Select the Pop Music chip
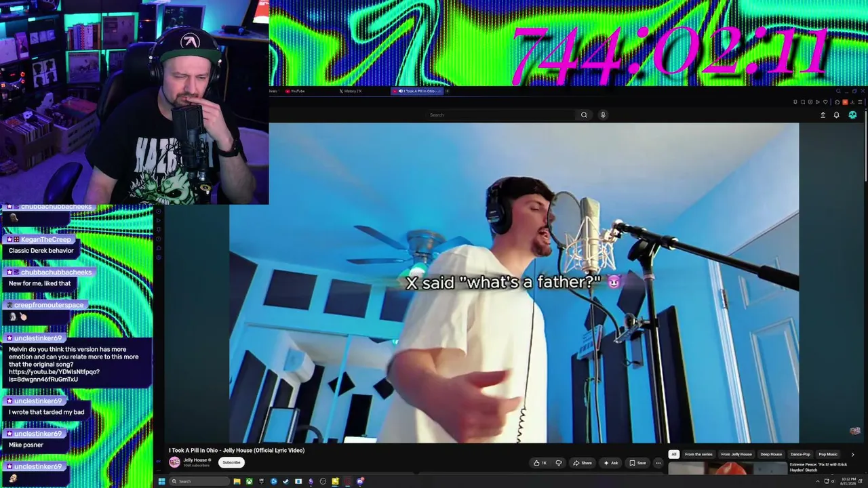Viewport: 868px width, 488px height. [x=828, y=454]
